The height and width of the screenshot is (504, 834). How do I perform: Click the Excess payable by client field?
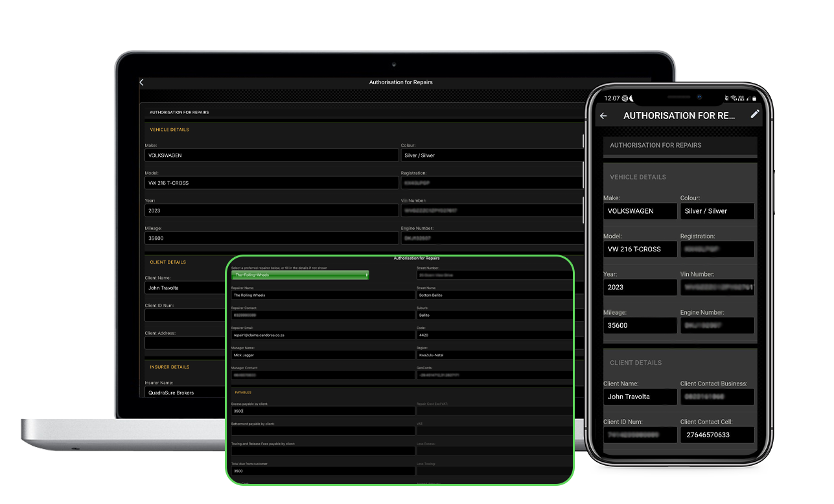tap(322, 411)
